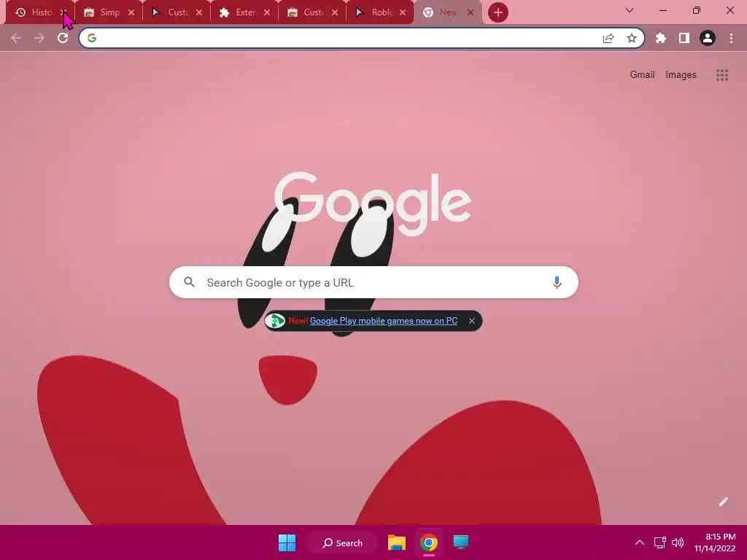The height and width of the screenshot is (560, 747).
Task: Close the Roblo tab
Action: click(x=403, y=12)
